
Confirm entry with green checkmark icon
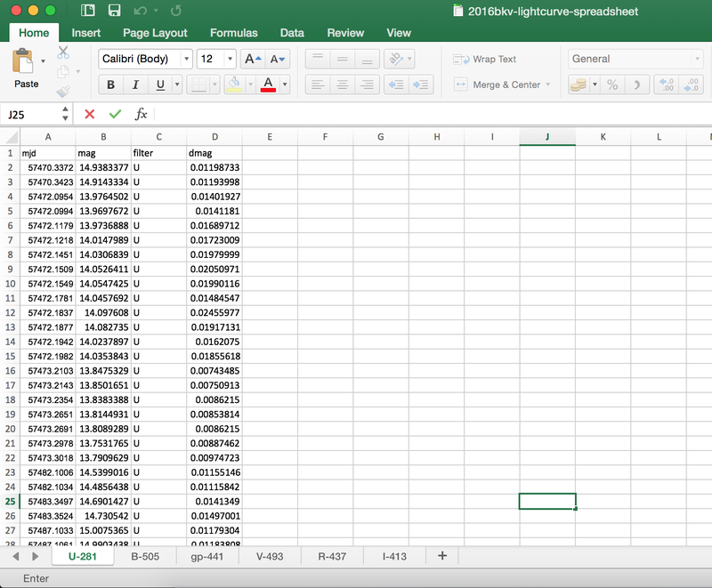[x=115, y=114]
